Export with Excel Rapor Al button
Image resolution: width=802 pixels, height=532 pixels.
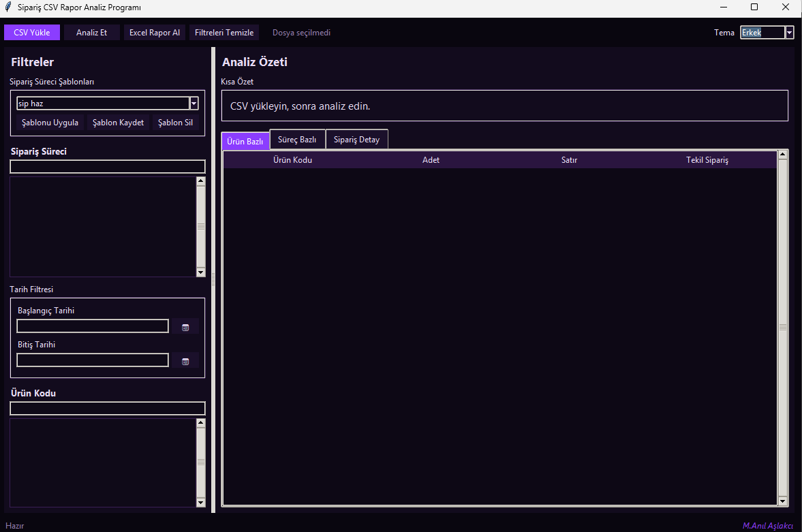pos(155,32)
